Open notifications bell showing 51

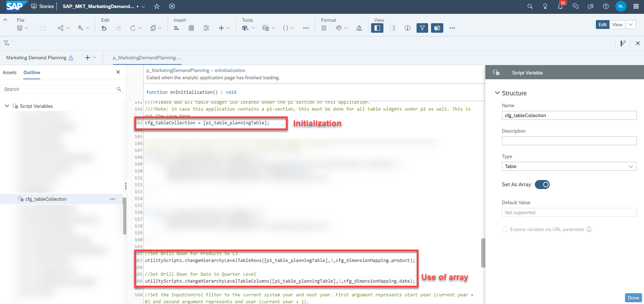tap(560, 6)
